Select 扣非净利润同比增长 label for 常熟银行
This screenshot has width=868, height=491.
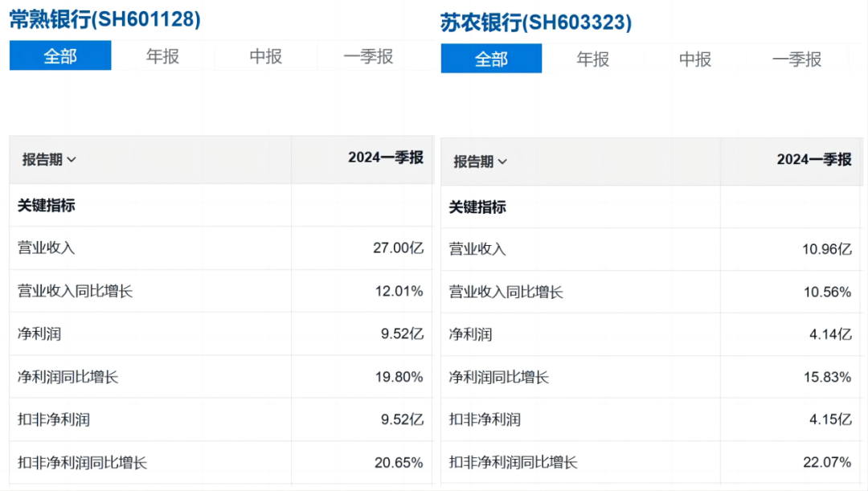tap(83, 463)
